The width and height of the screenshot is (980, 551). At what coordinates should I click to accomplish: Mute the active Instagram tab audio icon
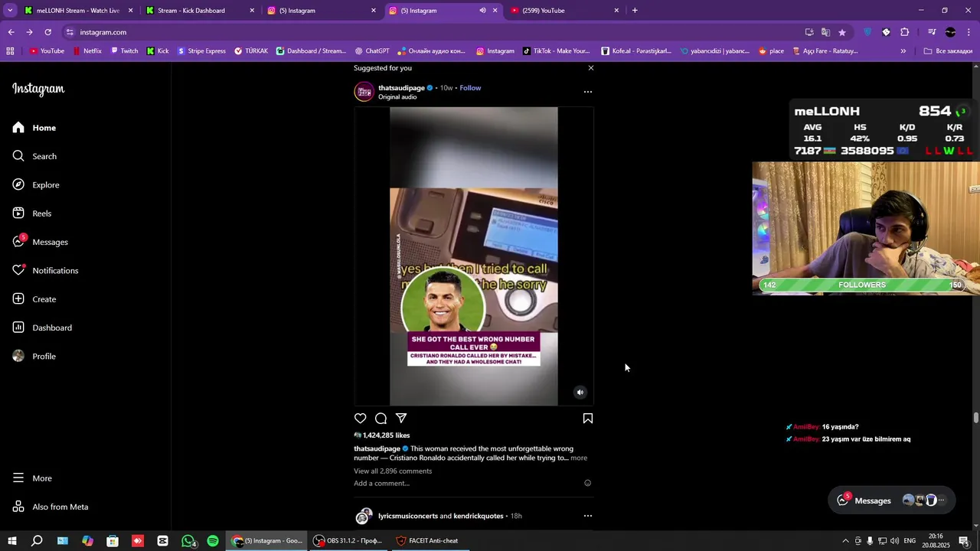point(482,11)
